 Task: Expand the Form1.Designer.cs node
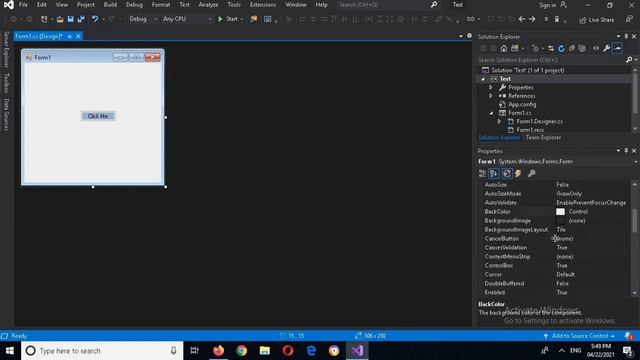500,122
